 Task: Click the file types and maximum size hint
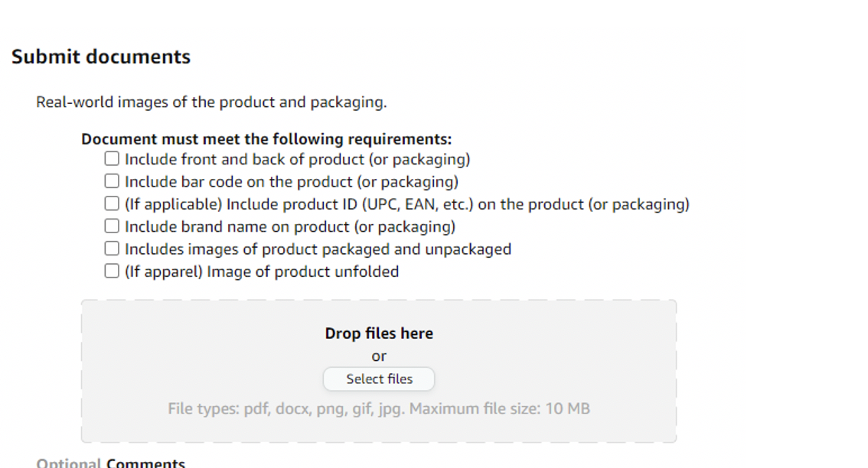[x=379, y=408]
